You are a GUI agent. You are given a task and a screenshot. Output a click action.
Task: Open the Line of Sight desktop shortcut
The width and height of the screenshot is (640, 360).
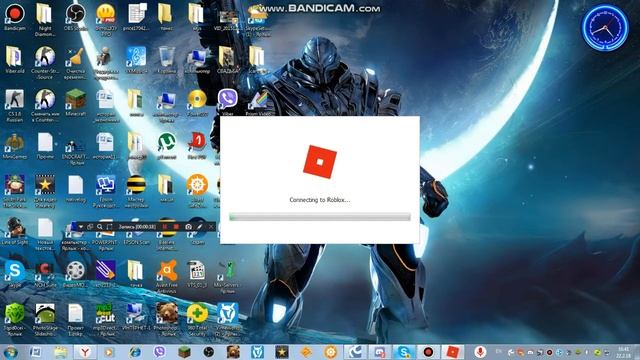(15, 231)
